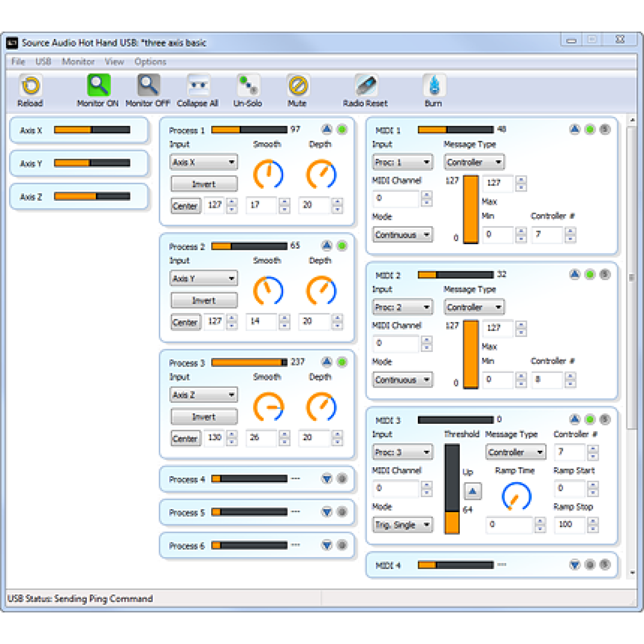Click the Process 1 Smooth knob

[268, 174]
